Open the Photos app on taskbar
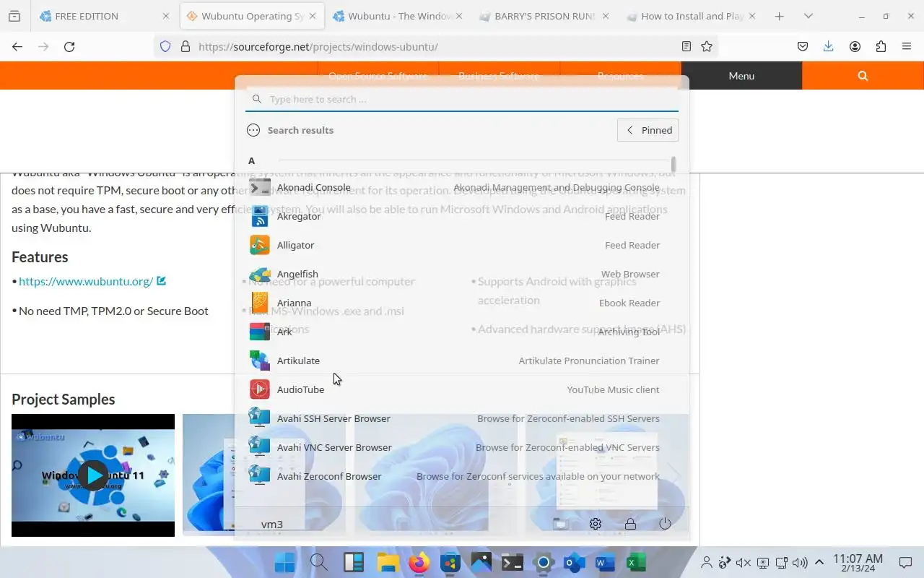The height and width of the screenshot is (578, 924). 481,562
